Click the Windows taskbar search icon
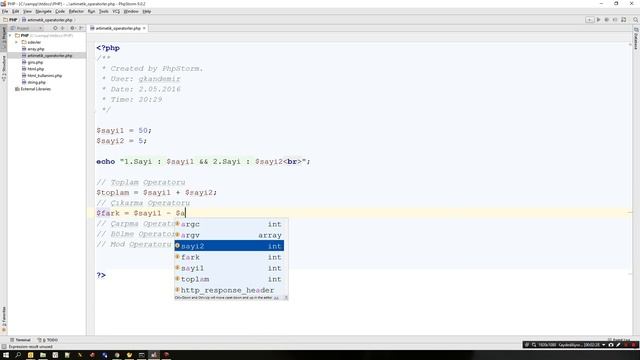The width and height of the screenshot is (640, 360). tap(18, 355)
